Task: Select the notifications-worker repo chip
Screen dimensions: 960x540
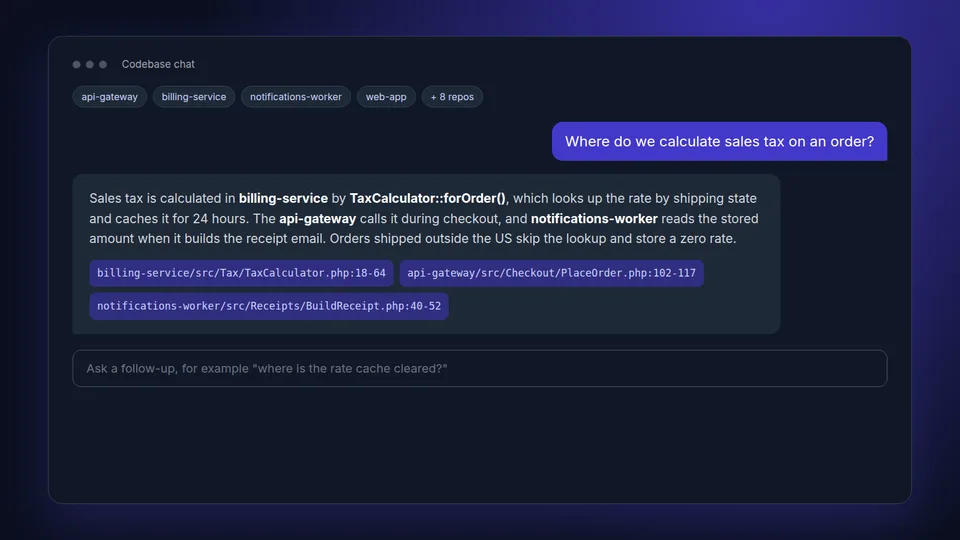Action: point(296,97)
